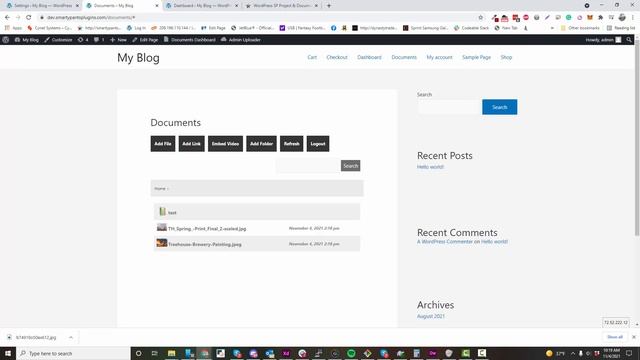Click the Embed Video button
640x360 pixels.
[x=225, y=144]
